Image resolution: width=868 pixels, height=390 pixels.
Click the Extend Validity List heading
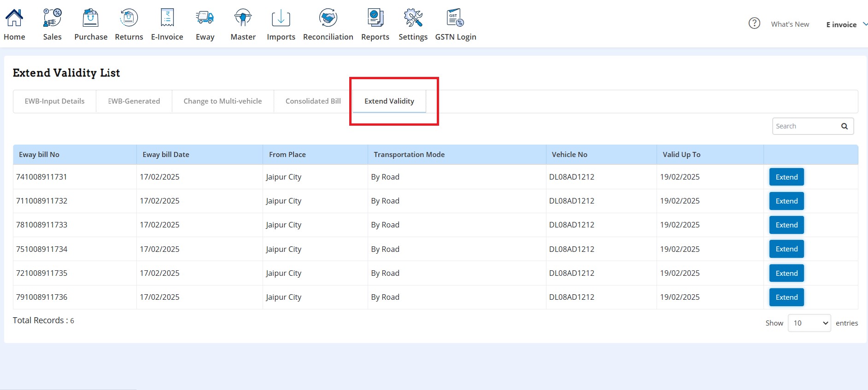click(66, 73)
